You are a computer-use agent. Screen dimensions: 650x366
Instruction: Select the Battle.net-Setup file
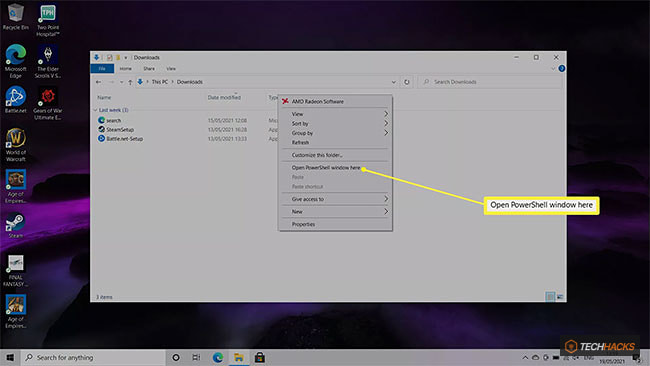coord(124,139)
